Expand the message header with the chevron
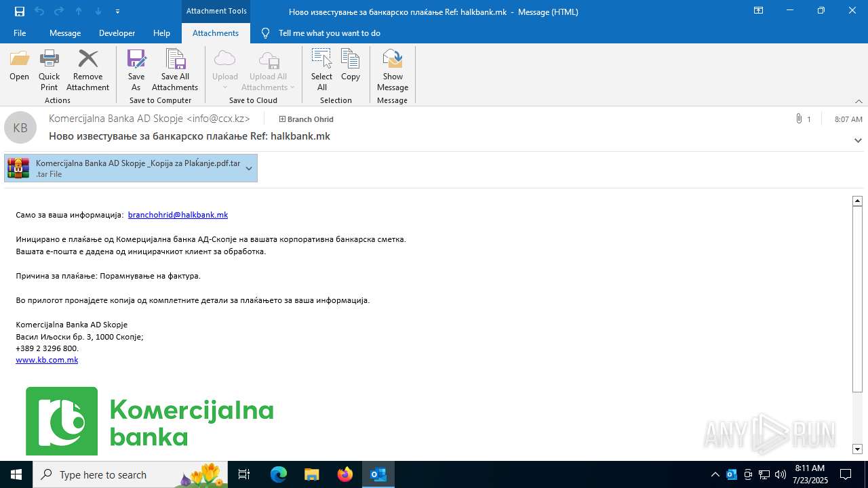The height and width of the screenshot is (488, 868). coord(858,140)
